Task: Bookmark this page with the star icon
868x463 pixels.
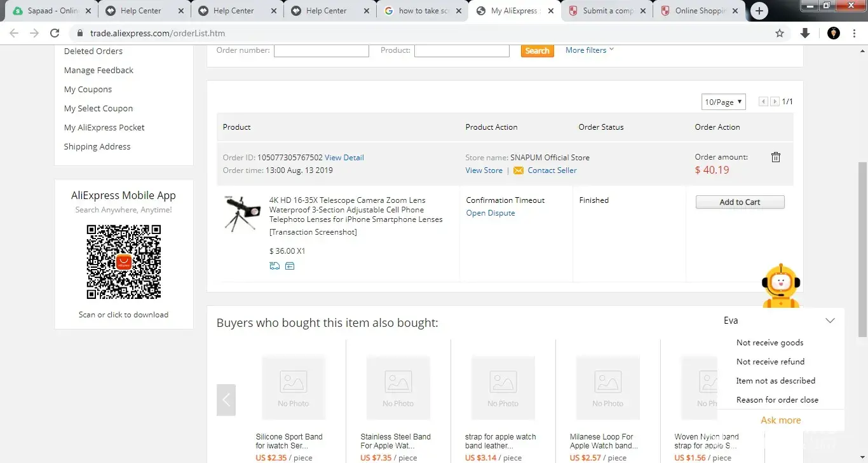Action: pyautogui.click(x=780, y=33)
